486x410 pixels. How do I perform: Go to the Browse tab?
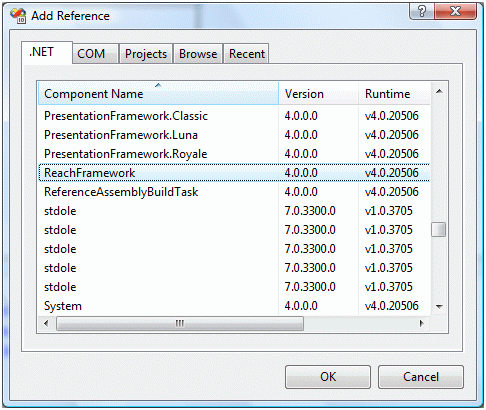pyautogui.click(x=198, y=54)
